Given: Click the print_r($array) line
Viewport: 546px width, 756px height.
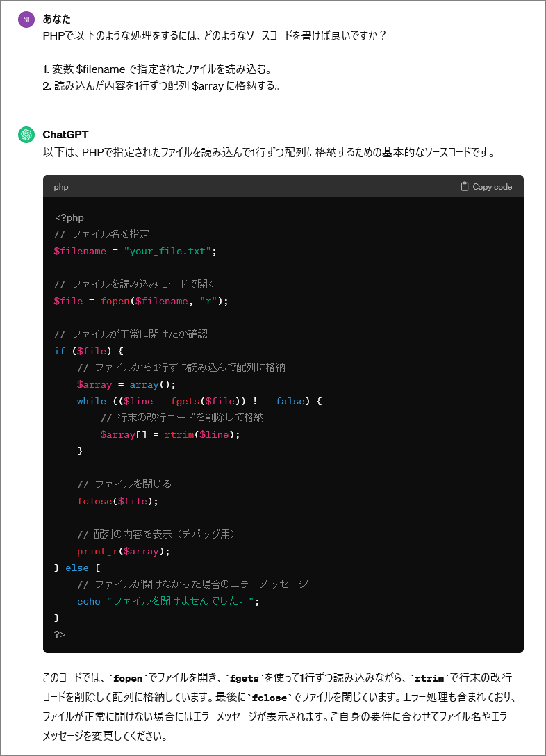Looking at the screenshot, I should [124, 551].
